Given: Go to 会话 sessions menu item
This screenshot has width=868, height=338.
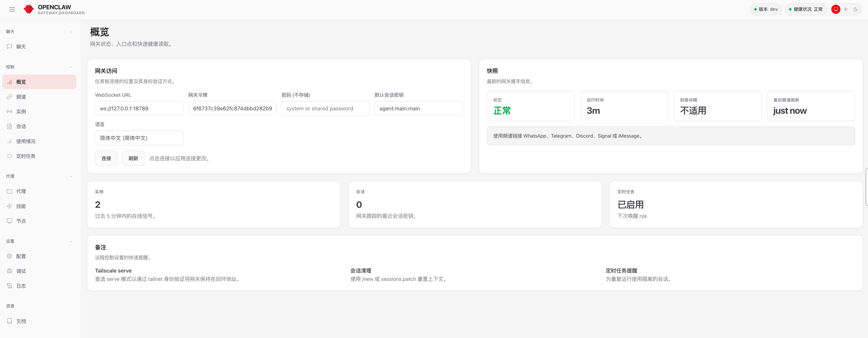Looking at the screenshot, I should pos(21,126).
